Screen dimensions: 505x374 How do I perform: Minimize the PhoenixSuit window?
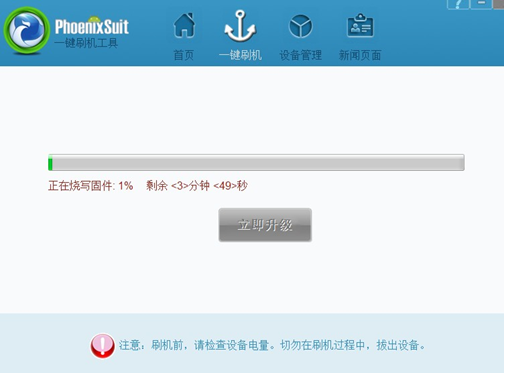point(481,4)
